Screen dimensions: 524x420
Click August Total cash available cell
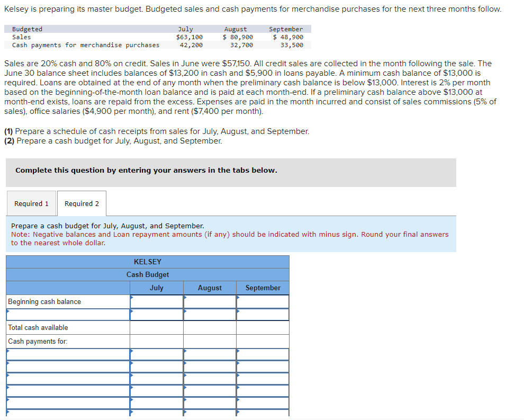pos(210,327)
